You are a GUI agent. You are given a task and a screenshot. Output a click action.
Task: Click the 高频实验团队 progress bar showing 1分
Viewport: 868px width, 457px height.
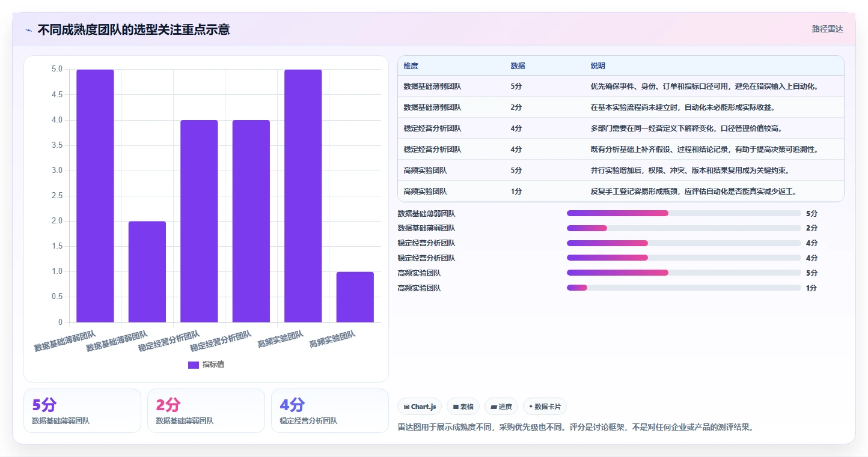coord(684,288)
